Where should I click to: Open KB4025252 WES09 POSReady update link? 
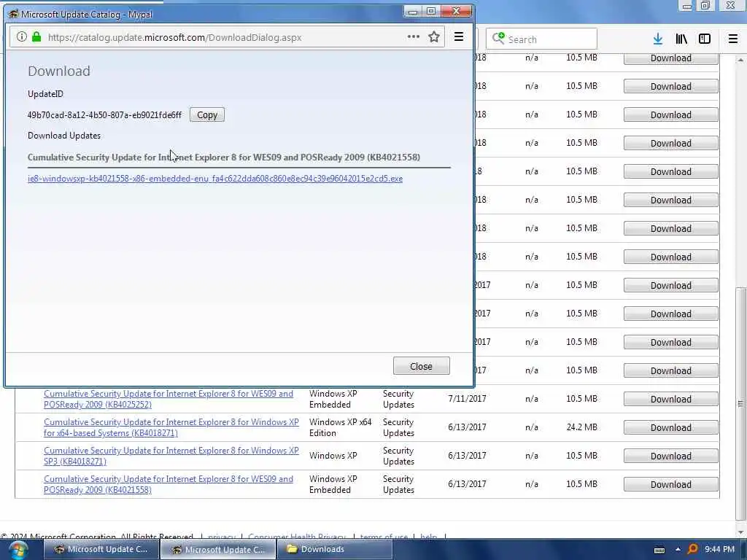click(x=169, y=399)
